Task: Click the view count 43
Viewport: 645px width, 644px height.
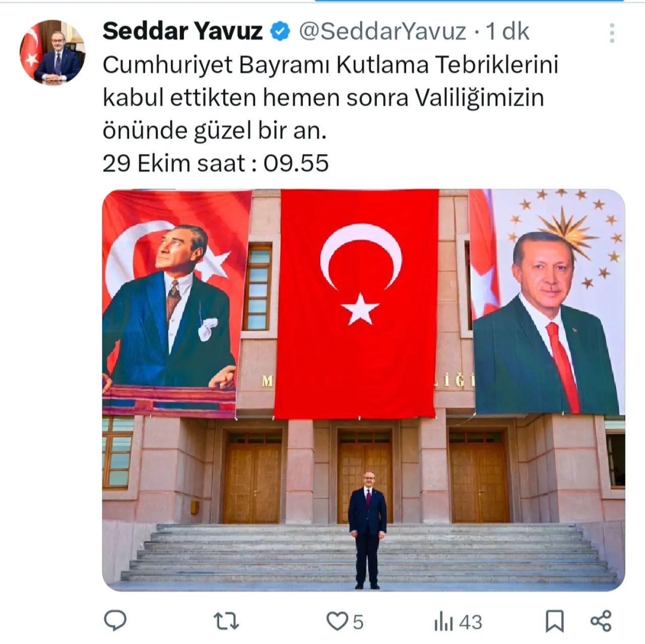Action: [471, 622]
